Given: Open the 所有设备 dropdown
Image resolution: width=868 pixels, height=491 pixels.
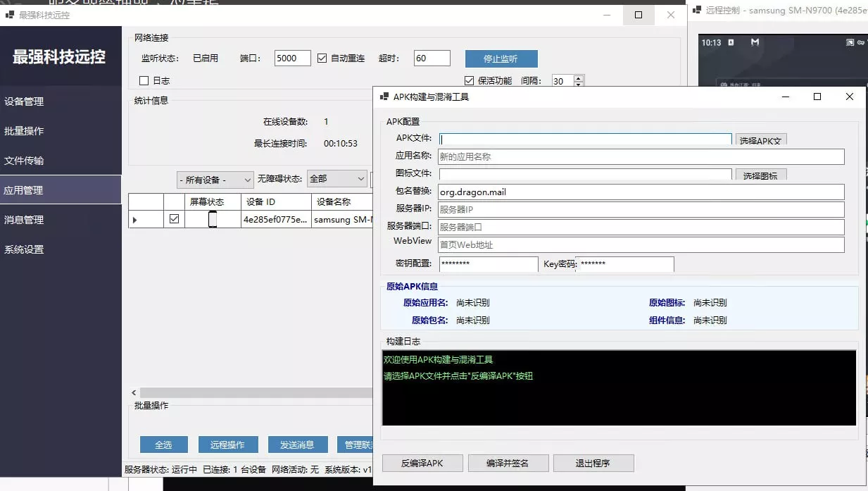Looking at the screenshot, I should coord(215,180).
